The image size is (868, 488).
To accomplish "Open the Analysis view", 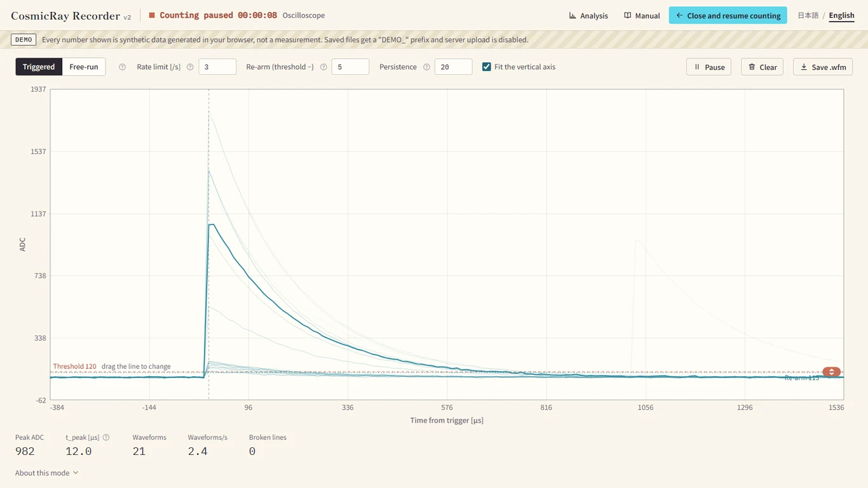I will coord(588,15).
